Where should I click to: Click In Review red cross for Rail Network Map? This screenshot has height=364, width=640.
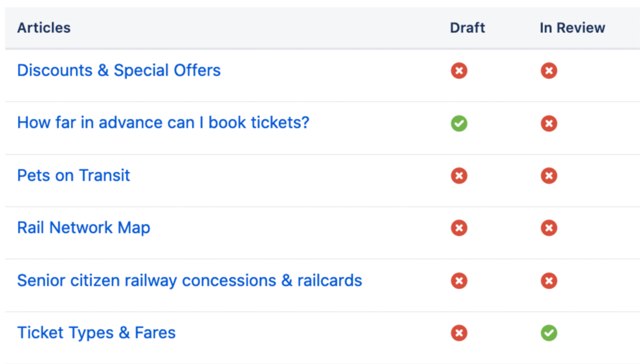tap(549, 228)
